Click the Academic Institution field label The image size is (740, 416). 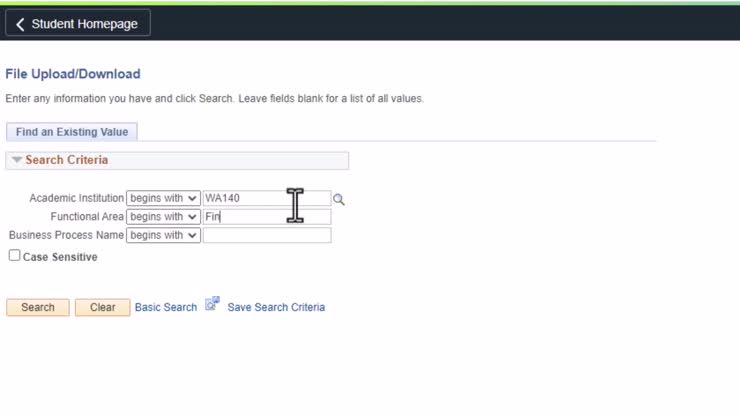(77, 199)
